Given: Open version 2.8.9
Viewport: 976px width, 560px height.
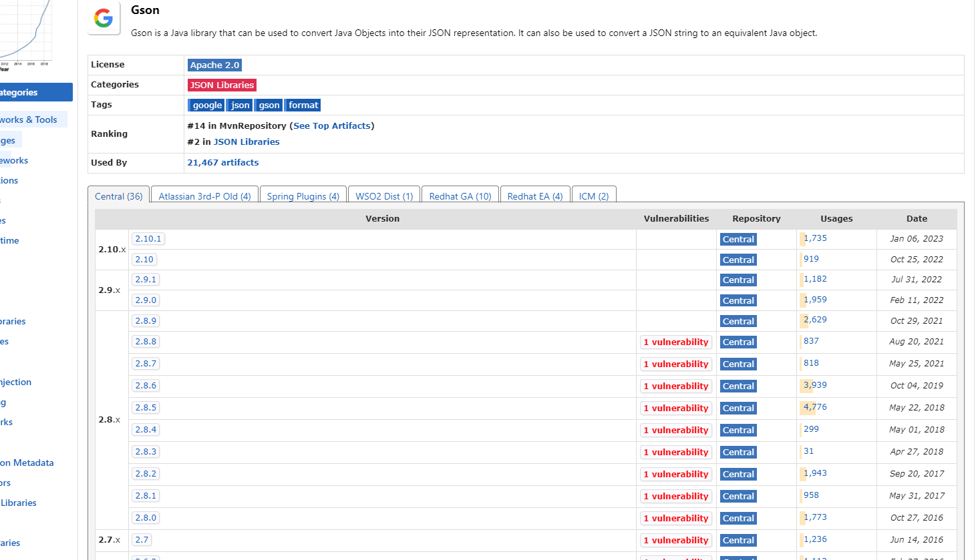Looking at the screenshot, I should tap(146, 321).
